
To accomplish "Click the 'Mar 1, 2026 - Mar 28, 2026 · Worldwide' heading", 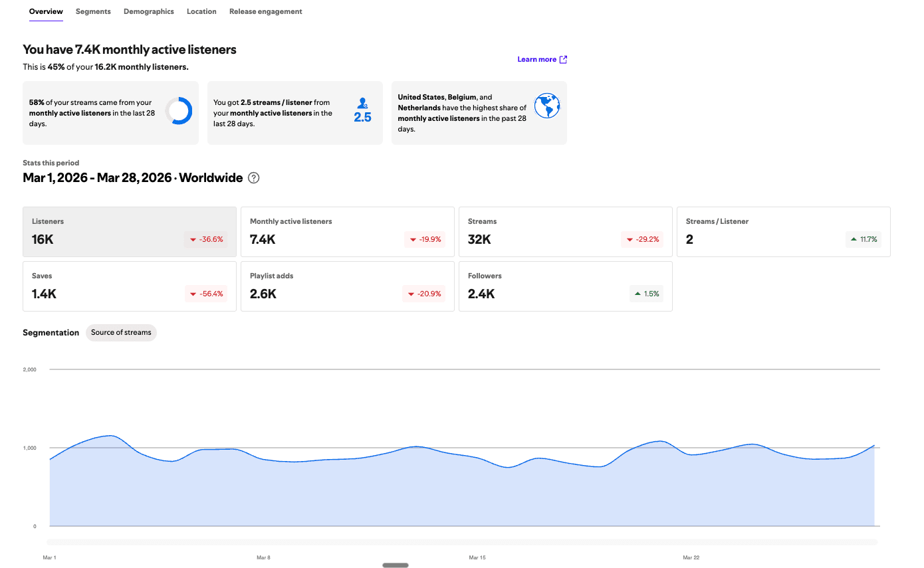I will point(133,178).
